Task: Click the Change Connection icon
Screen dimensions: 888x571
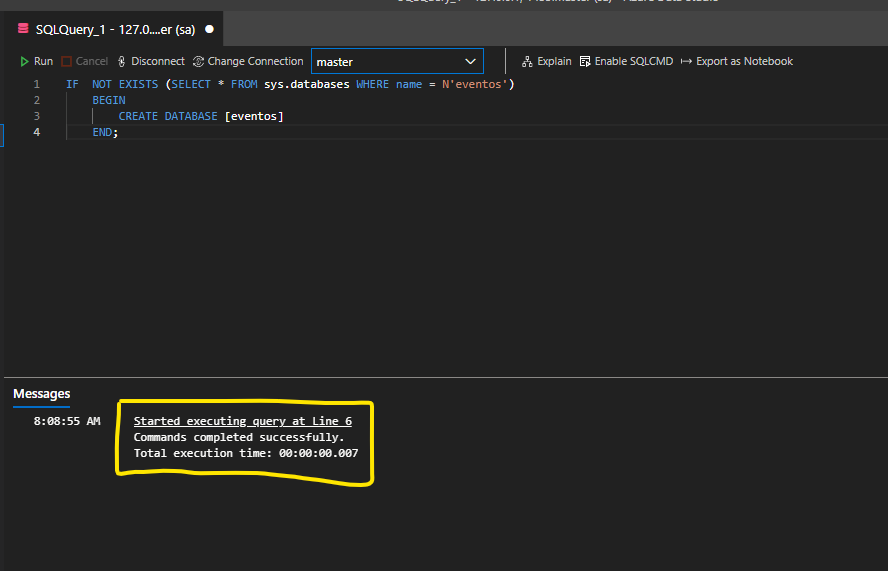Action: (x=198, y=61)
